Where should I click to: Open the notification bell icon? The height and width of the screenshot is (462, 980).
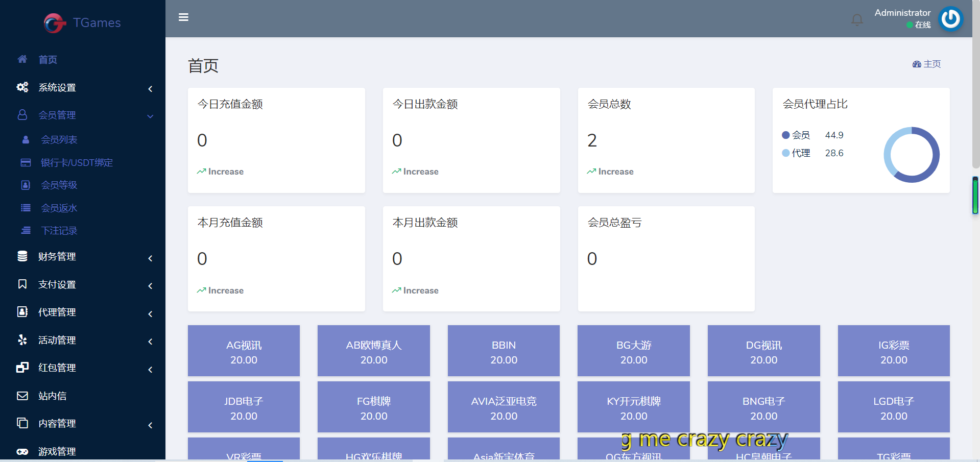[x=857, y=20]
